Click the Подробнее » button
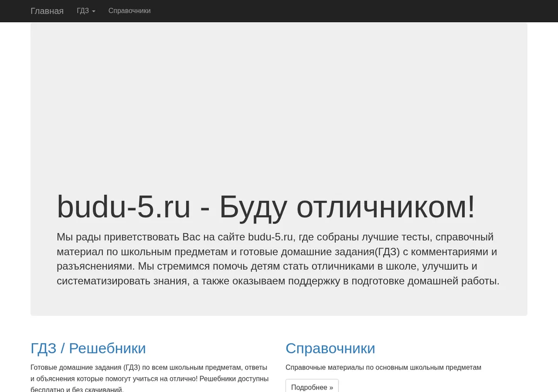Image resolution: width=558 pixels, height=392 pixels. click(312, 387)
